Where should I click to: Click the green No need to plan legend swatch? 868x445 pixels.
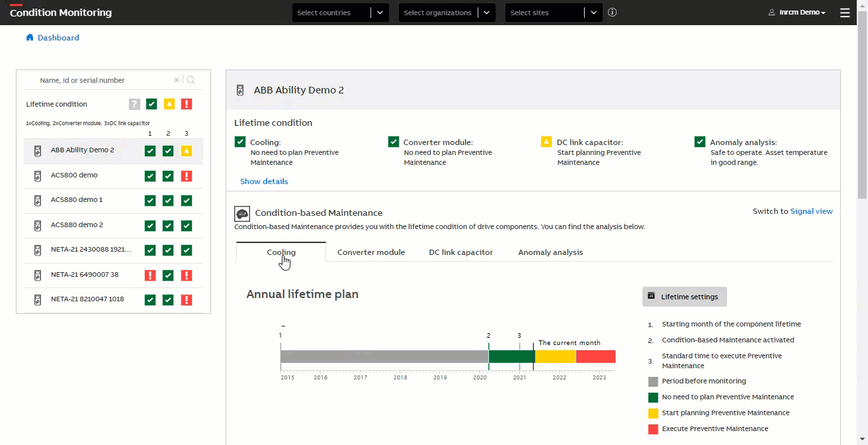653,397
